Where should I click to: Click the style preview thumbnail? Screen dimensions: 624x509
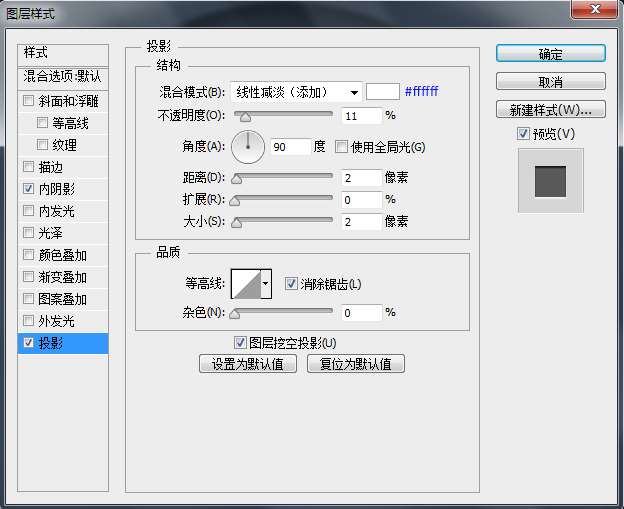tap(551, 181)
